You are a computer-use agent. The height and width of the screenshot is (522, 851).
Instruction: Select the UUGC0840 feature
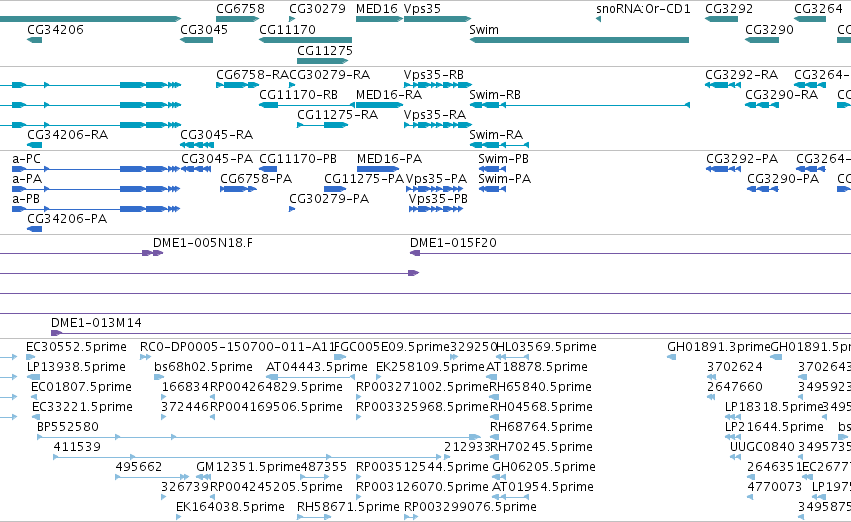point(735,457)
